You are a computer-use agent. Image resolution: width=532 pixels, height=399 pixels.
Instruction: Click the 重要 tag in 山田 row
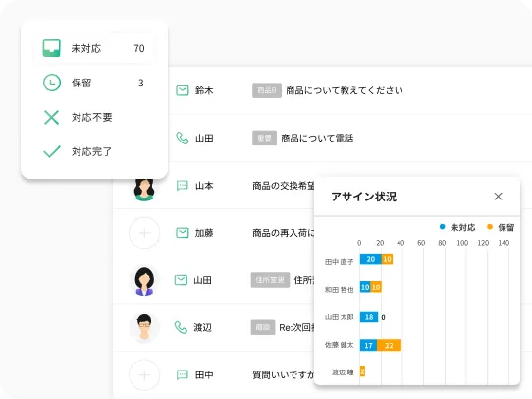point(264,138)
